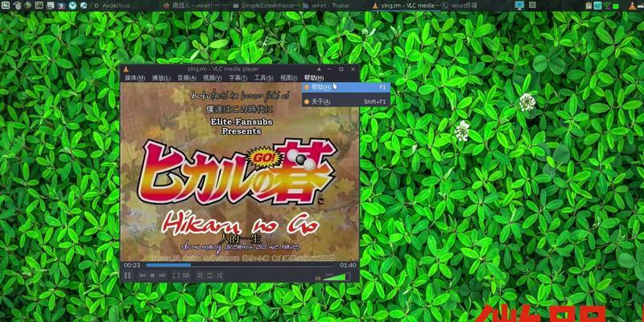Open the 视图(I) menu

[x=289, y=77]
